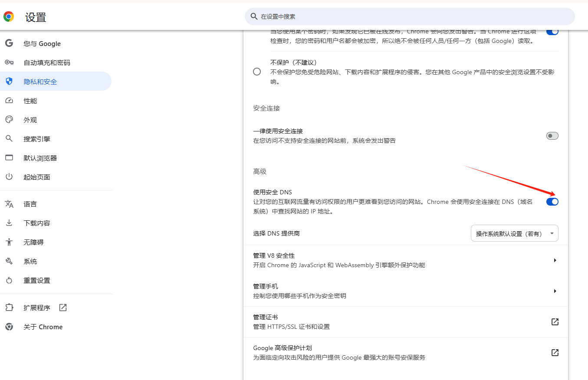588x380 pixels.
Task: Click the 管理 V8 安全性 row title
Action: click(x=274, y=256)
